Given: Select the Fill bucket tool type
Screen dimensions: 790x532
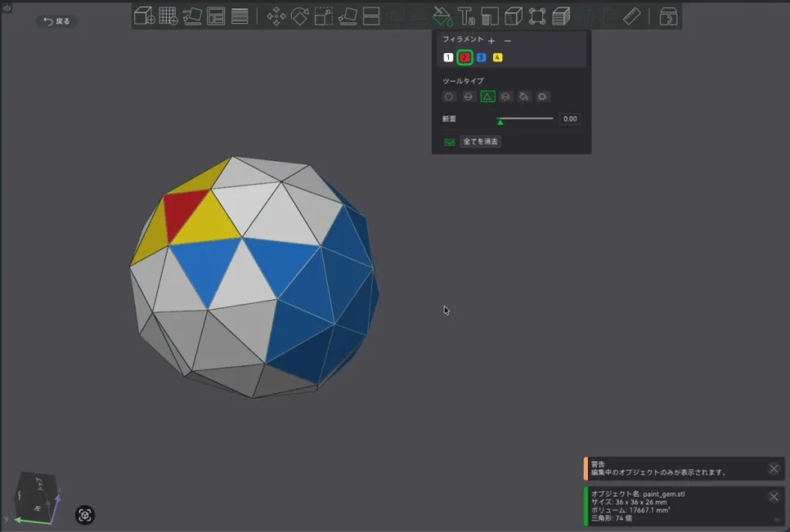Looking at the screenshot, I should click(x=524, y=96).
